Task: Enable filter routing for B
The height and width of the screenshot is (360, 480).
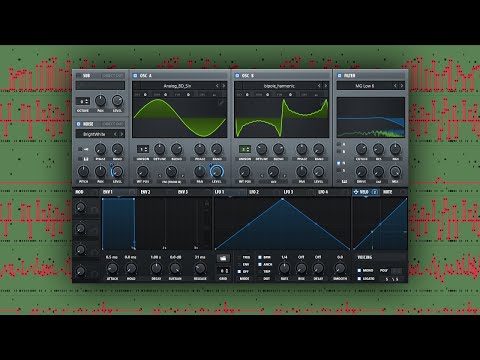Action: [x=339, y=151]
